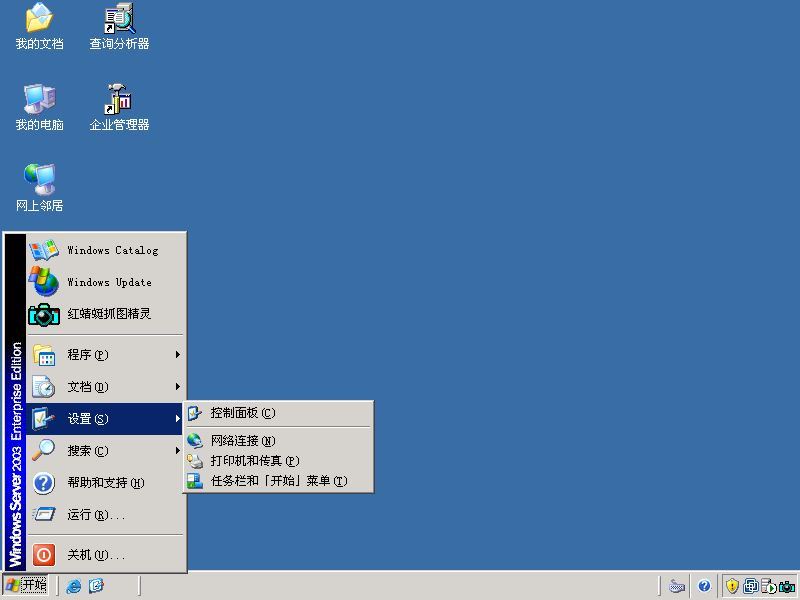Select the 网上邻居 desktop icon
The width and height of the screenshot is (800, 600).
39,188
